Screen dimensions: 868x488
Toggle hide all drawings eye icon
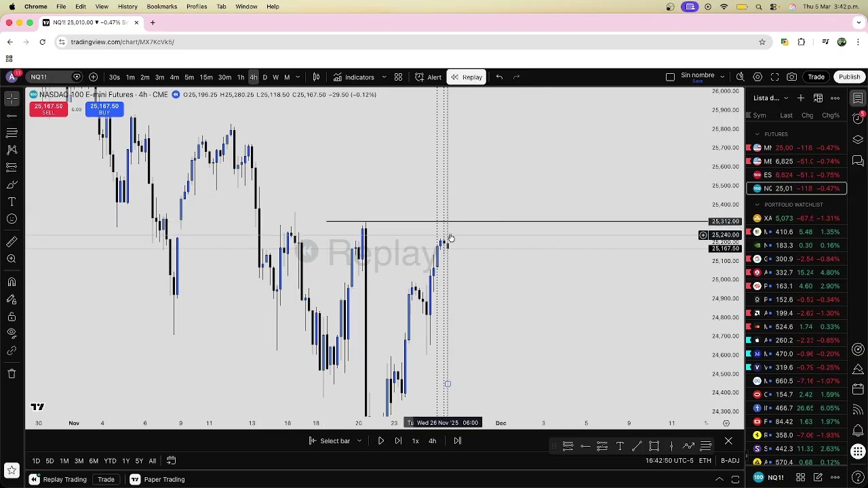12,333
